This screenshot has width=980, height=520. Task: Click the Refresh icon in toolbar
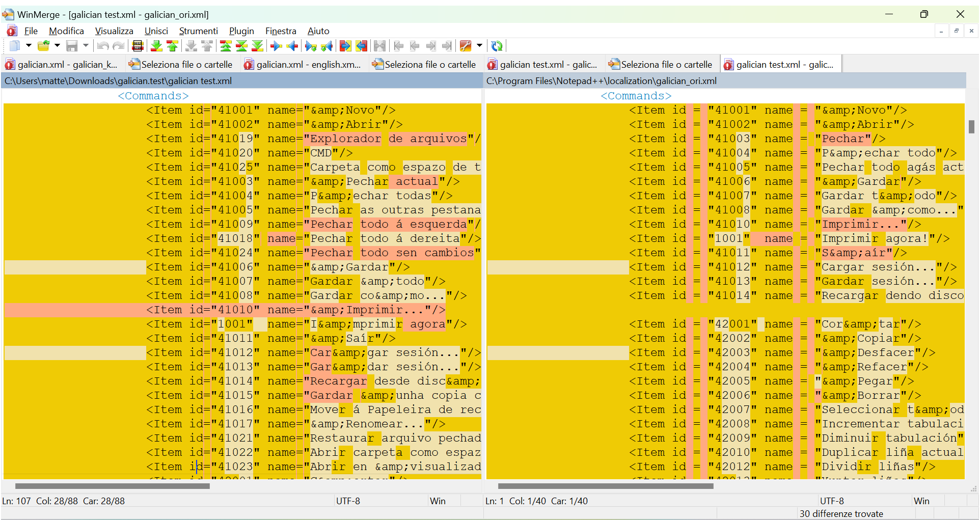pos(497,46)
